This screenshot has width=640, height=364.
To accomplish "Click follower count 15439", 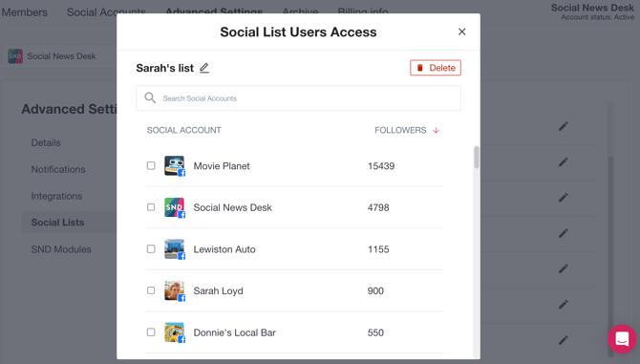I will pos(381,166).
